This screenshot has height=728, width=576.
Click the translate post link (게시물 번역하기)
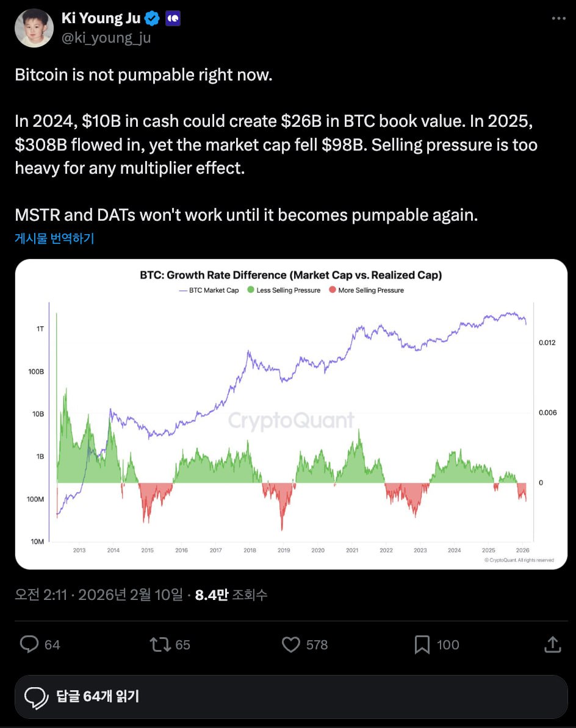(x=54, y=238)
